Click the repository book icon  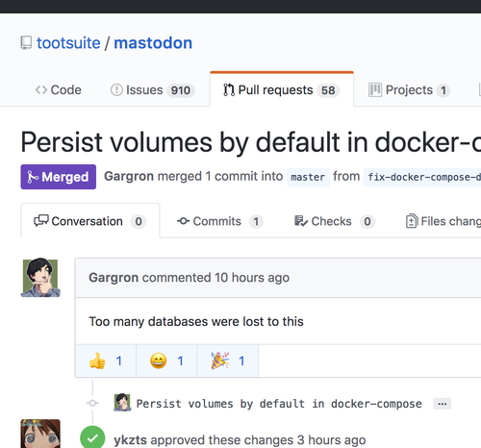pyautogui.click(x=26, y=43)
